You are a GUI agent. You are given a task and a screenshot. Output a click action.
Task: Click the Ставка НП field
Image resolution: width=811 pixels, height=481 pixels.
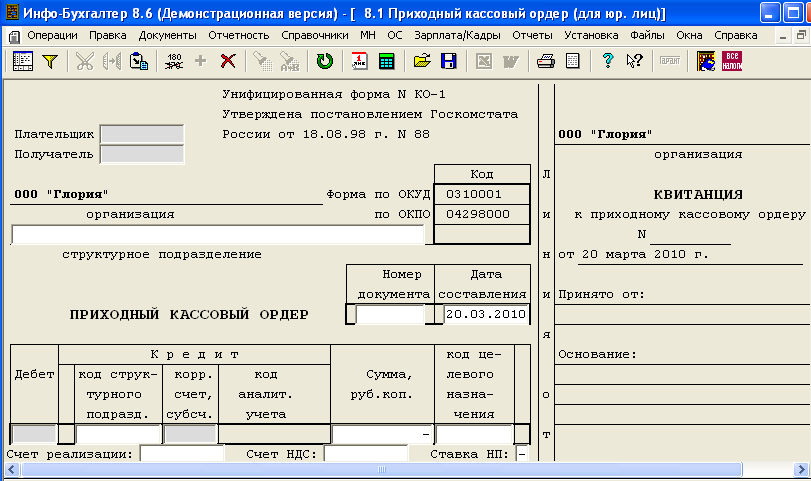click(x=522, y=454)
